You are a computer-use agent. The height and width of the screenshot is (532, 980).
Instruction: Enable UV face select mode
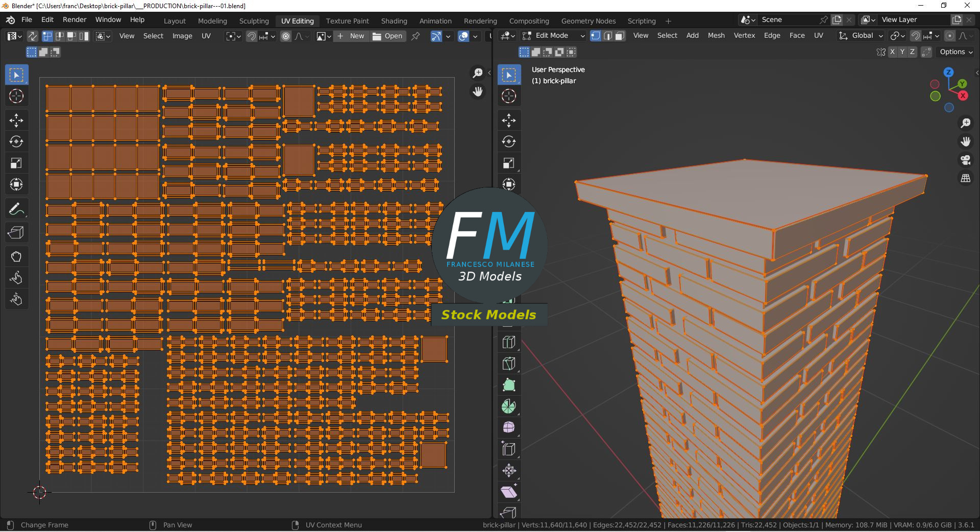tap(72, 36)
